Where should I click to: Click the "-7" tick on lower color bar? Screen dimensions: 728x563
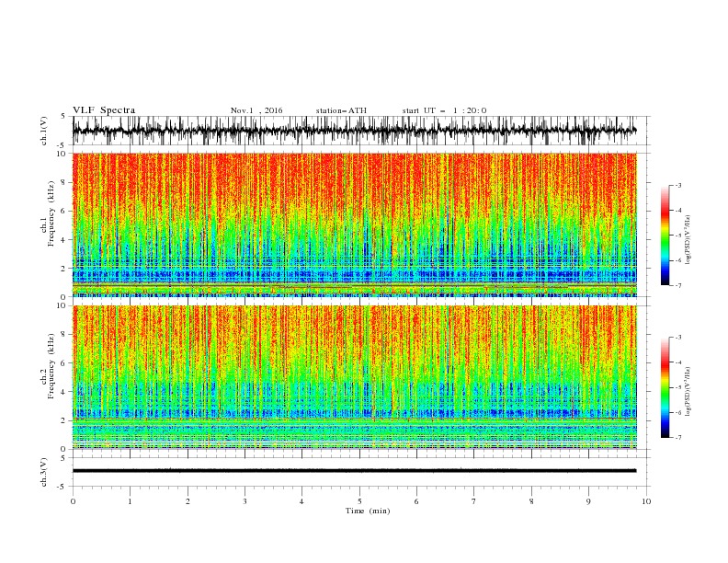click(678, 437)
